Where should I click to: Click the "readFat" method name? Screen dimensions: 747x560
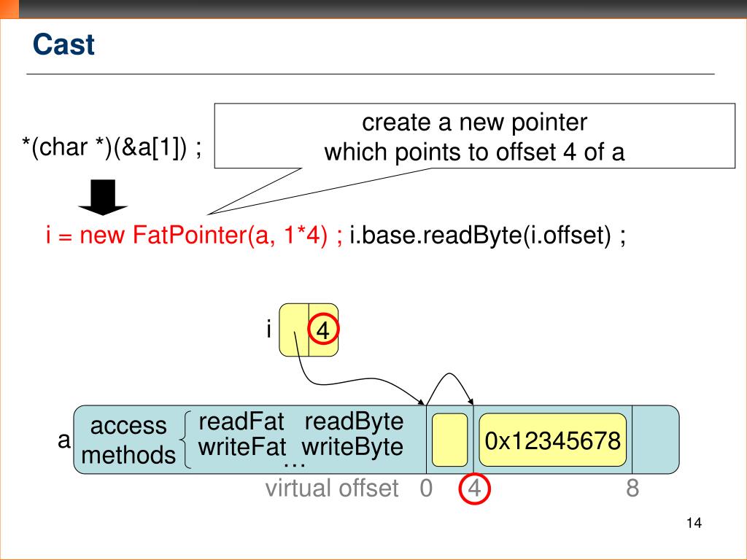coord(241,421)
